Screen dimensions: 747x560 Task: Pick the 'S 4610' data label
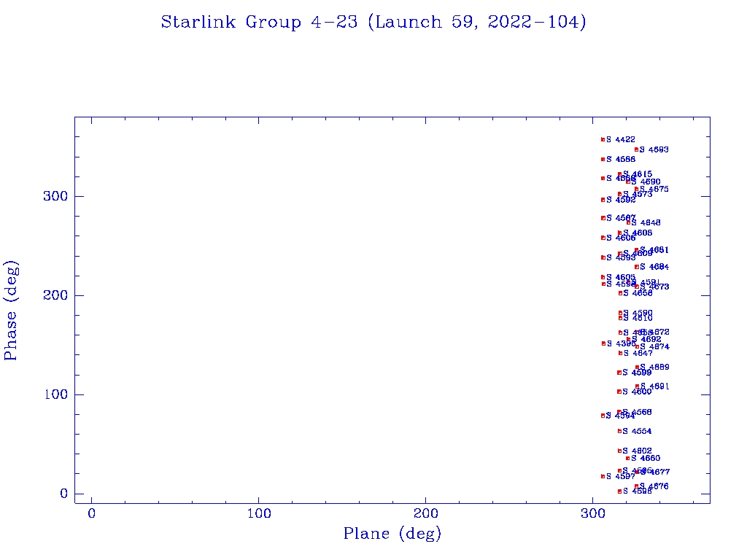(x=638, y=318)
